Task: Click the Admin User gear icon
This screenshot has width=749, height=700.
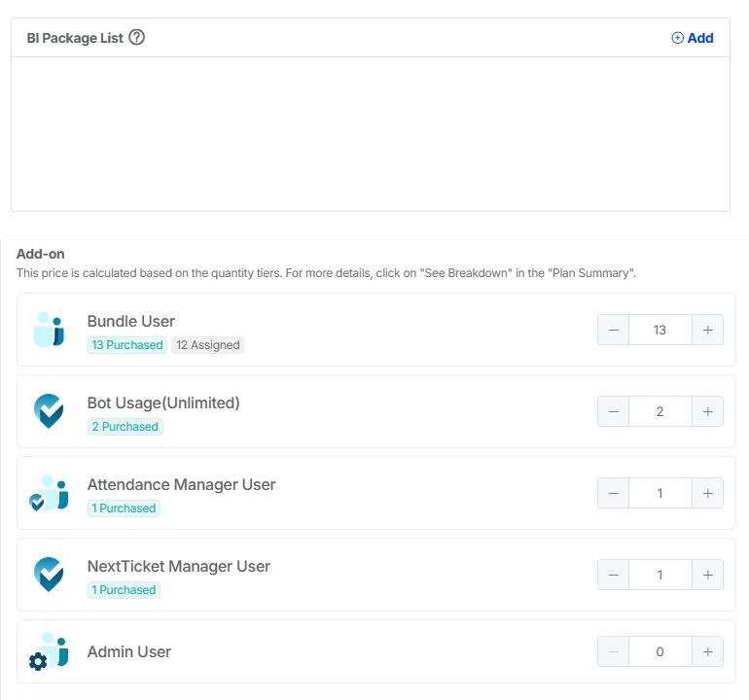Action: pyautogui.click(x=39, y=662)
